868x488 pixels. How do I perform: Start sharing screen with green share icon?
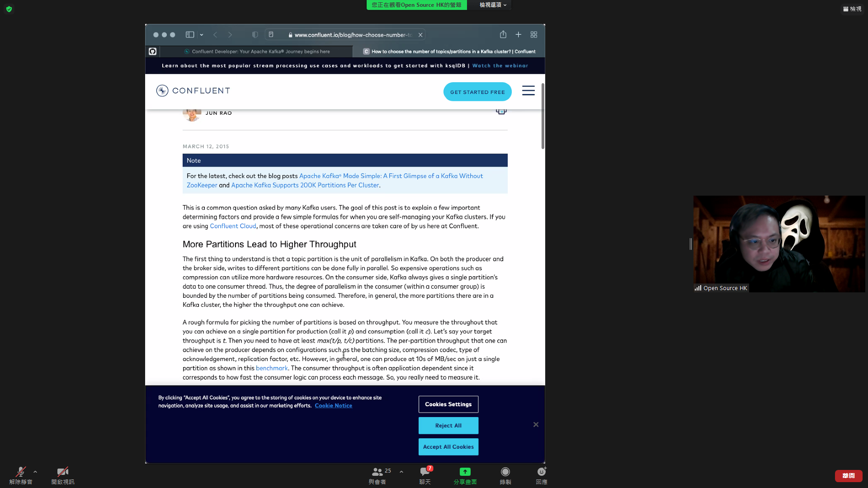pos(465,475)
